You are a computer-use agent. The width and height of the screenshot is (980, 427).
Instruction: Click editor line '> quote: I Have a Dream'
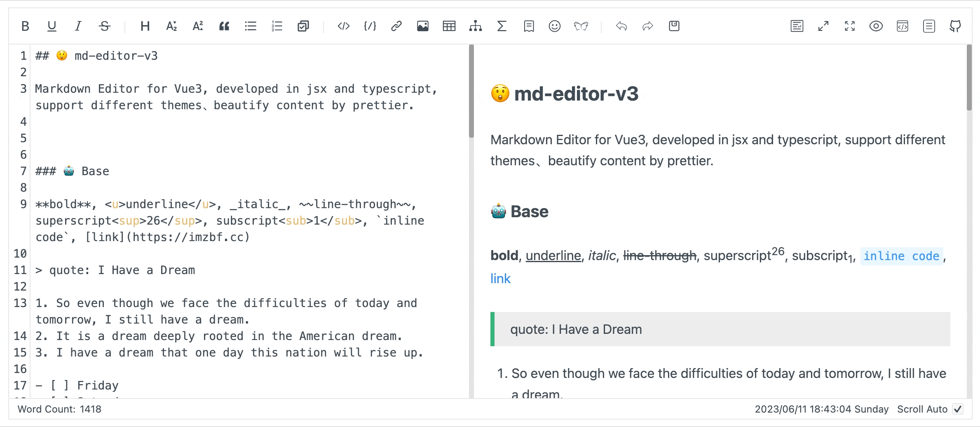point(115,270)
